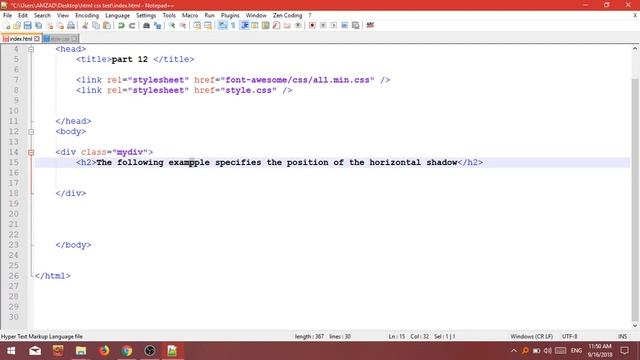The image size is (640, 360).
Task: Open the Encoding menu
Action: pyautogui.click(x=87, y=15)
